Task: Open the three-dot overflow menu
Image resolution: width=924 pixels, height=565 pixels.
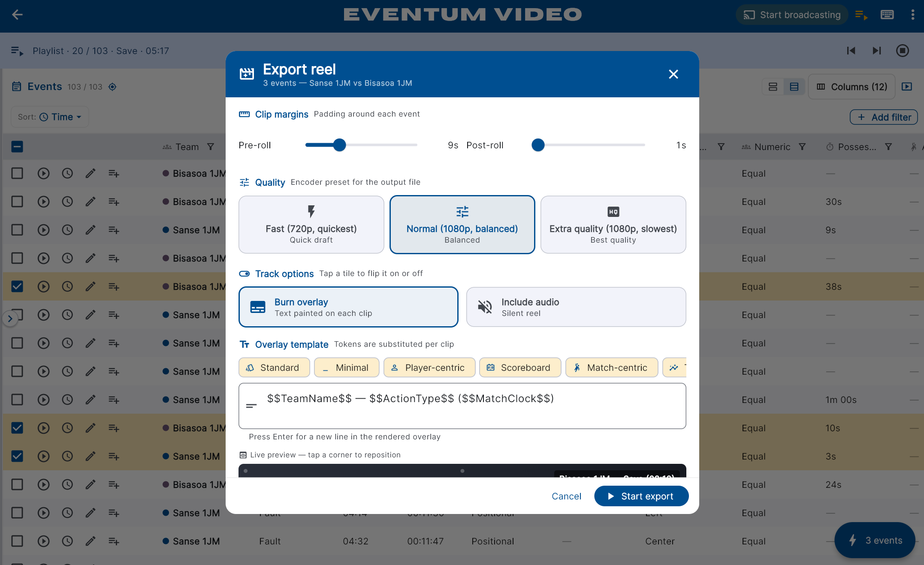Action: (912, 15)
